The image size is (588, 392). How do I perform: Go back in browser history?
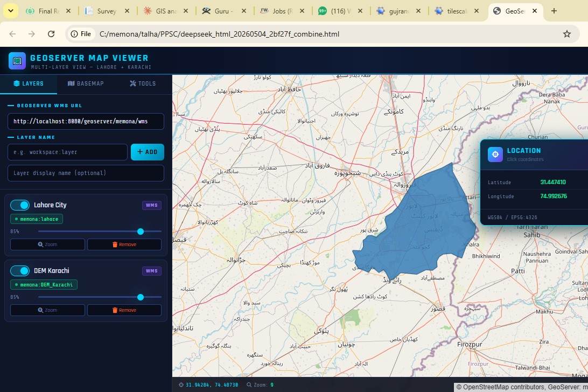(12, 34)
